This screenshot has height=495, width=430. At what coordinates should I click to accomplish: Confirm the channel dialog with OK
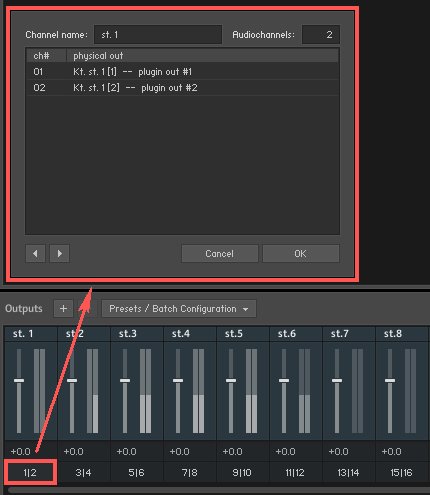coord(301,254)
